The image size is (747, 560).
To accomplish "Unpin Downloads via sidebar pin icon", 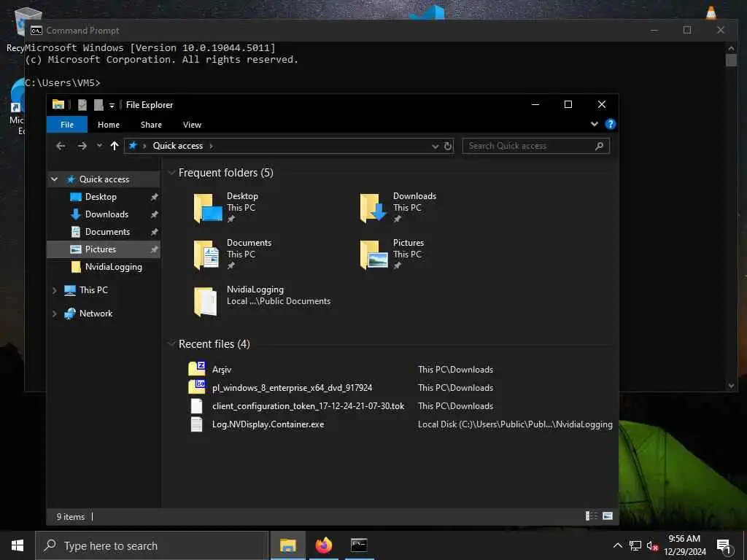I will (x=154, y=214).
